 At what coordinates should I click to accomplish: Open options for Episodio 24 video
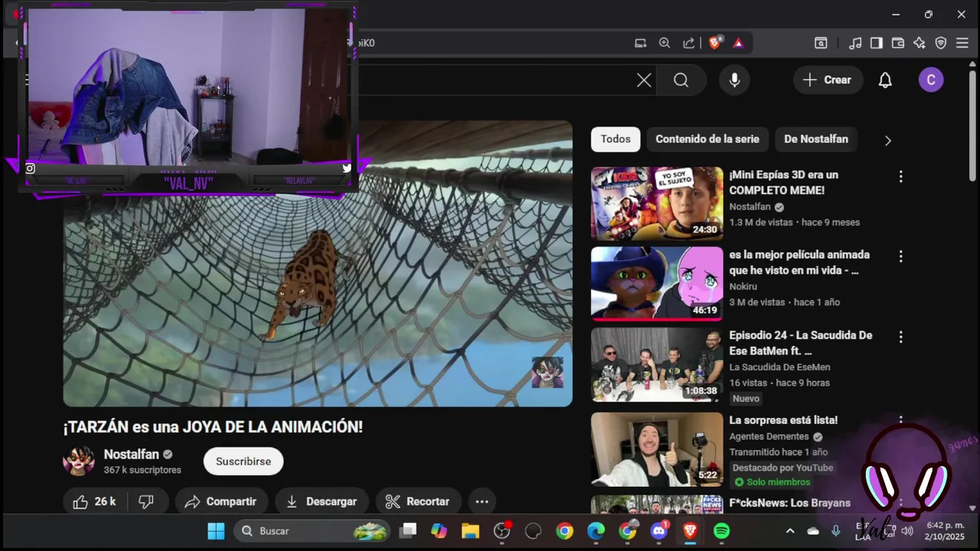tap(900, 337)
